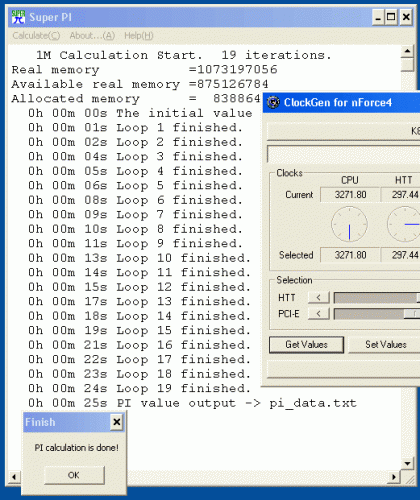Open the About...(A) menu

click(92, 36)
